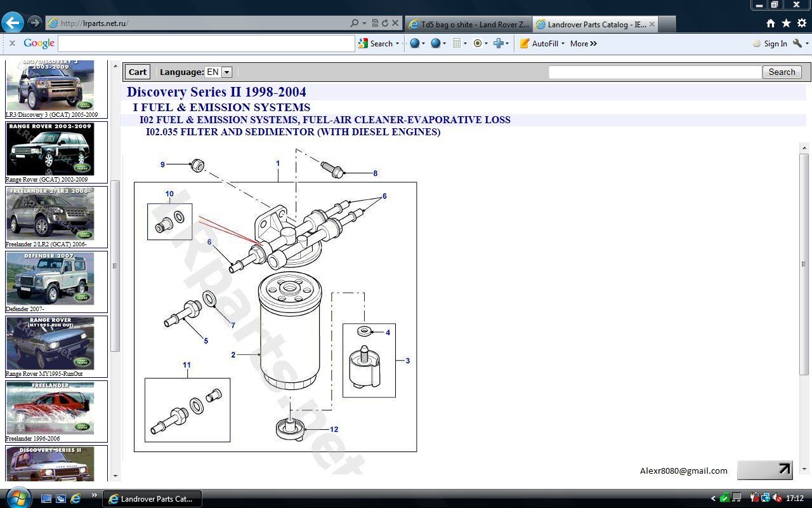Close the Landrover Parts Catalog tab
This screenshot has width=812, height=508.
[652, 24]
